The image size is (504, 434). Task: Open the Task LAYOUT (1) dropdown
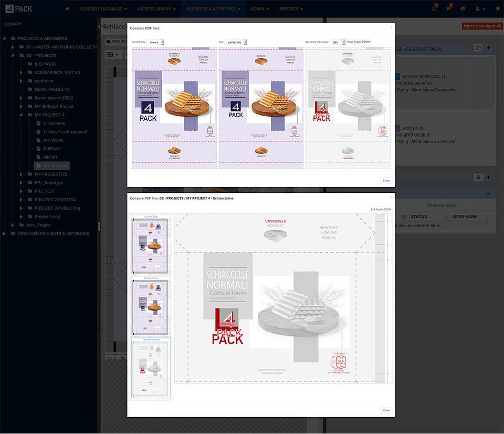(x=236, y=42)
